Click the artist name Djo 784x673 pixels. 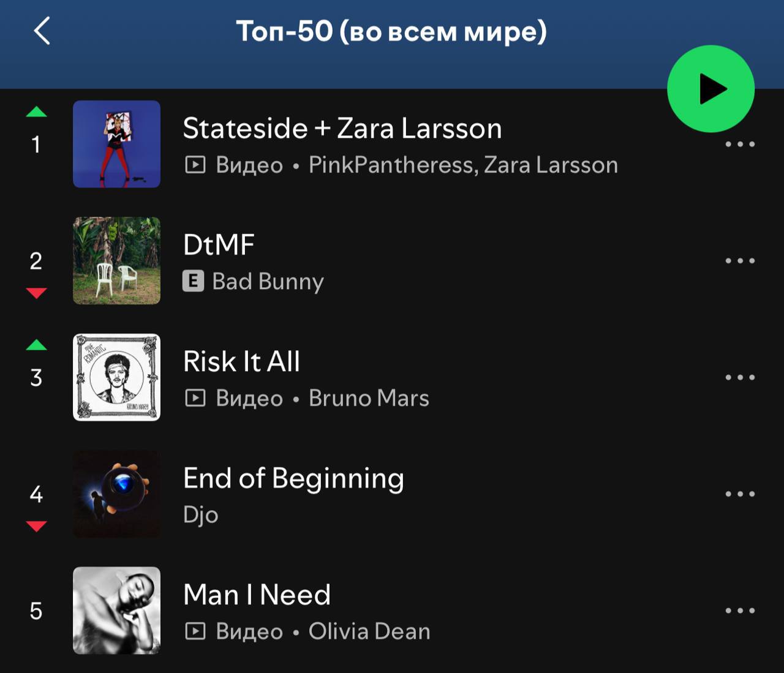coord(201,515)
